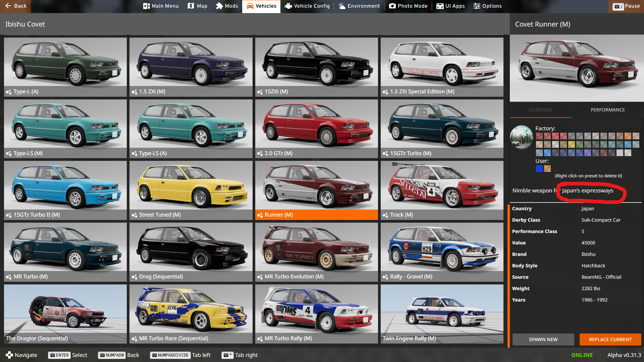Select The Dragtor (Sequential)

65,314
